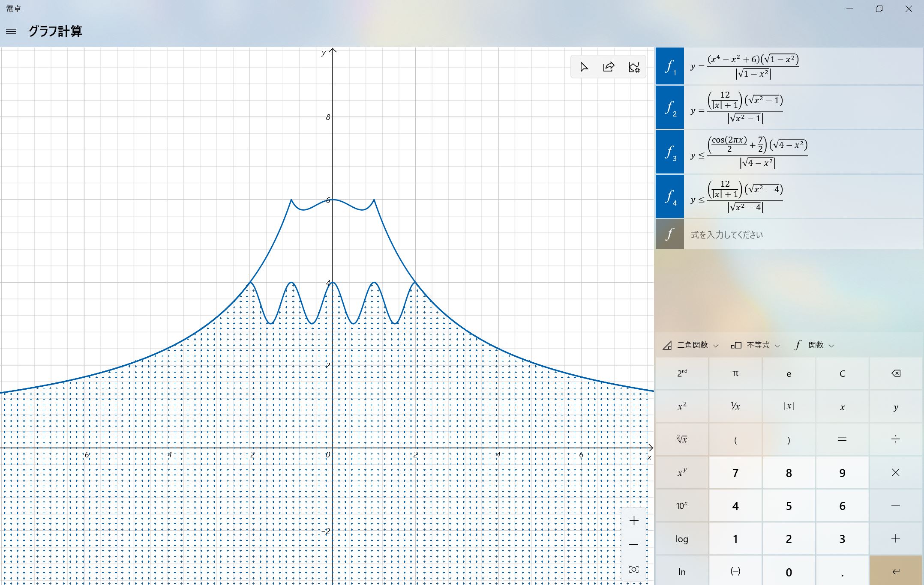This screenshot has height=585, width=924.
Task: Click the digit 7 key
Action: click(735, 473)
